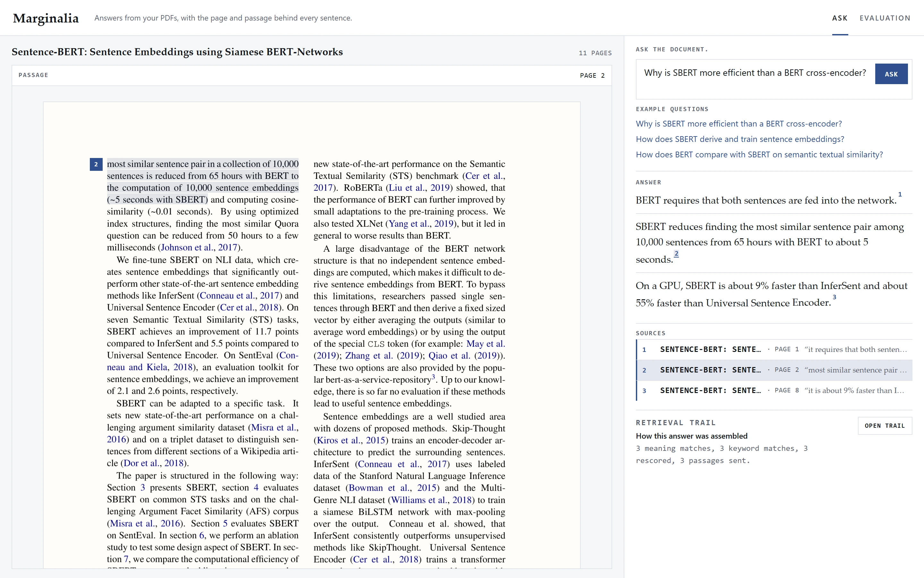Switch to the ASK tab
This screenshot has width=924, height=578.
point(840,18)
